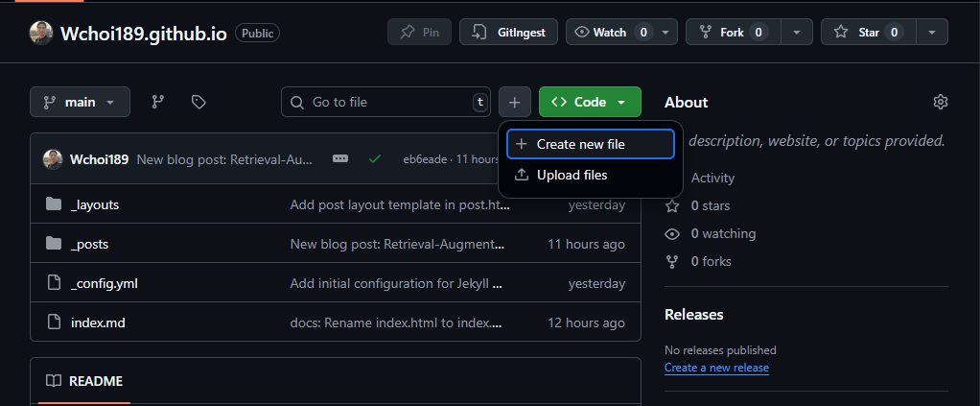980x406 pixels.
Task: Click the plus Add file button
Action: (514, 102)
